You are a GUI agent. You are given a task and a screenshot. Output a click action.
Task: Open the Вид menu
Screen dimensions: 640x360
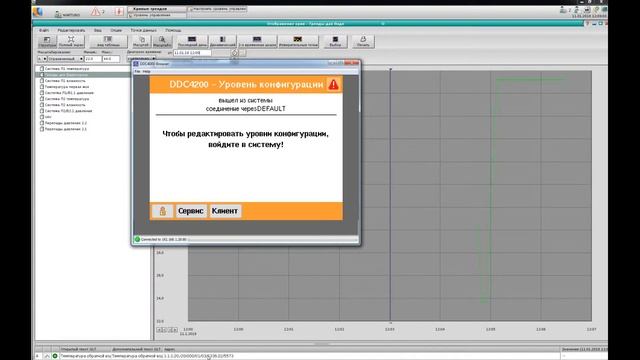(x=98, y=30)
